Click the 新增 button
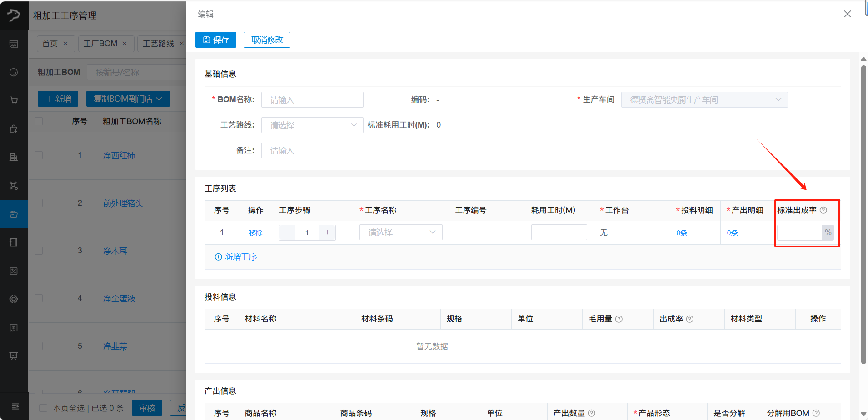Image resolution: width=868 pixels, height=420 pixels. [58, 99]
